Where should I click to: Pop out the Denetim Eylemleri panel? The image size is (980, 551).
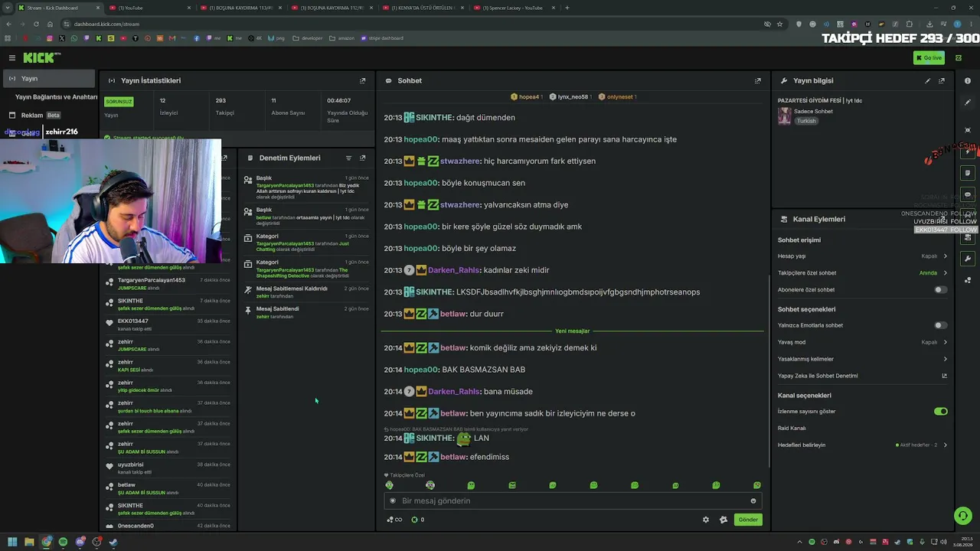[x=362, y=158]
